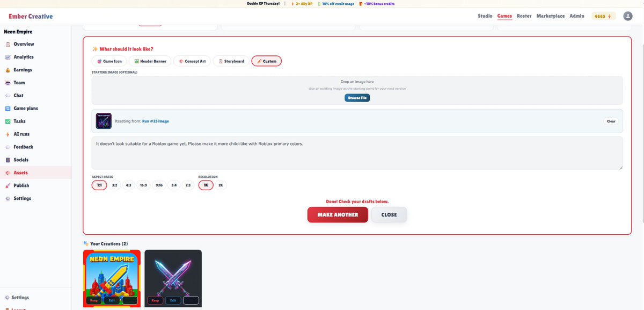Screen dimensions: 644x310
Task: Switch to the Game Icon preset tab
Action: [x=109, y=61]
